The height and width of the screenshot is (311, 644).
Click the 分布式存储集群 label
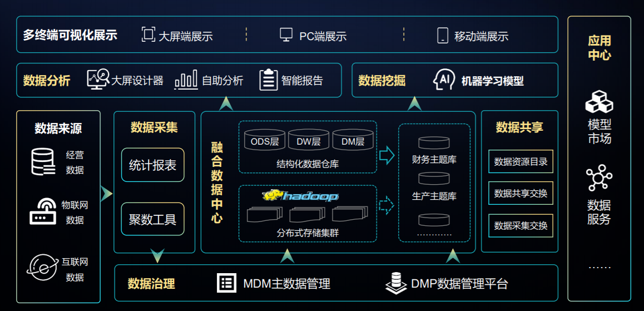308,234
